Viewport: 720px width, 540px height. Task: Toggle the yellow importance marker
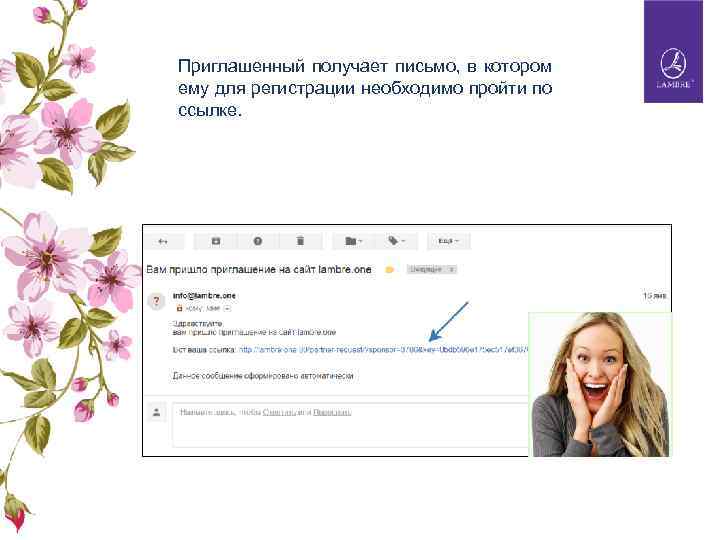(x=389, y=270)
